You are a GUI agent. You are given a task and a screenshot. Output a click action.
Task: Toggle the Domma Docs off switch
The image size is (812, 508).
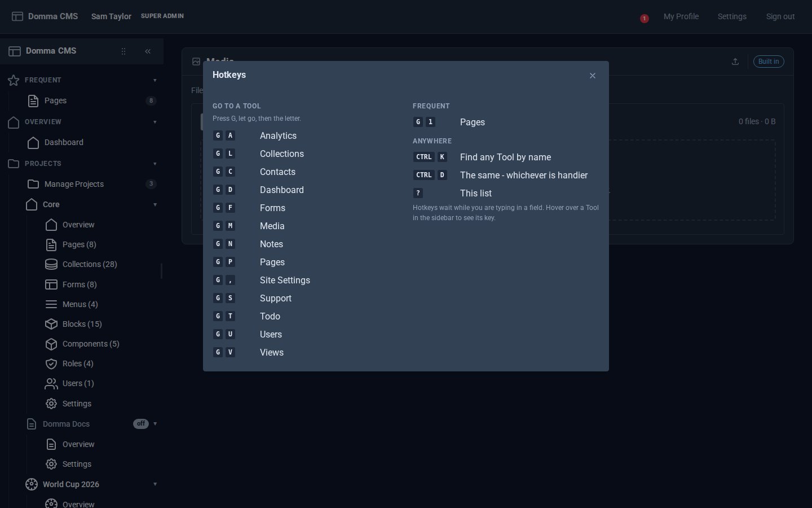tap(141, 424)
